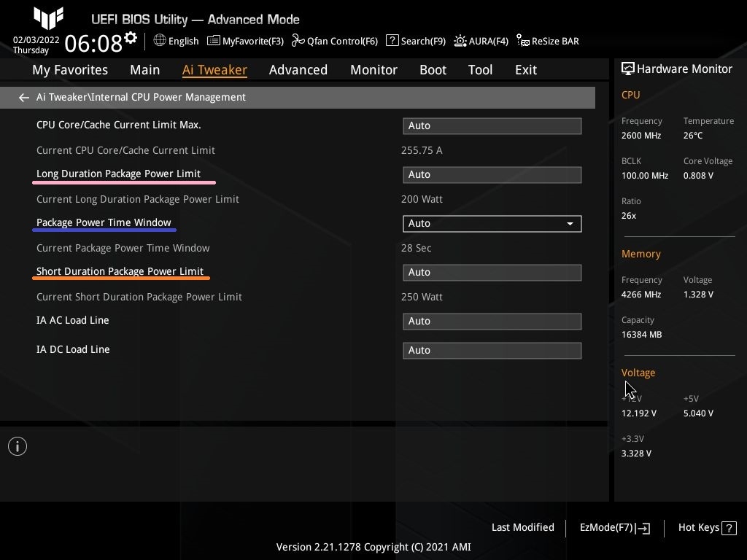Click the 12.192 V voltage value

(639, 413)
